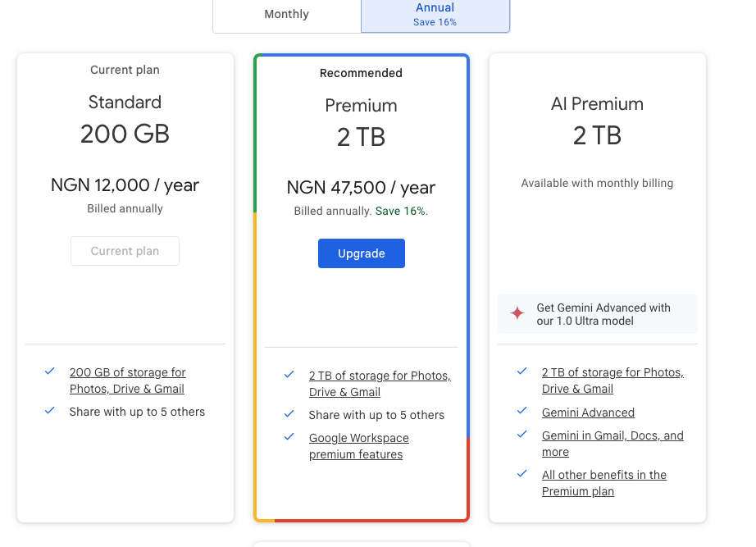Click the Get Gemini Advanced banner
This screenshot has height=547, width=756.
tap(598, 314)
